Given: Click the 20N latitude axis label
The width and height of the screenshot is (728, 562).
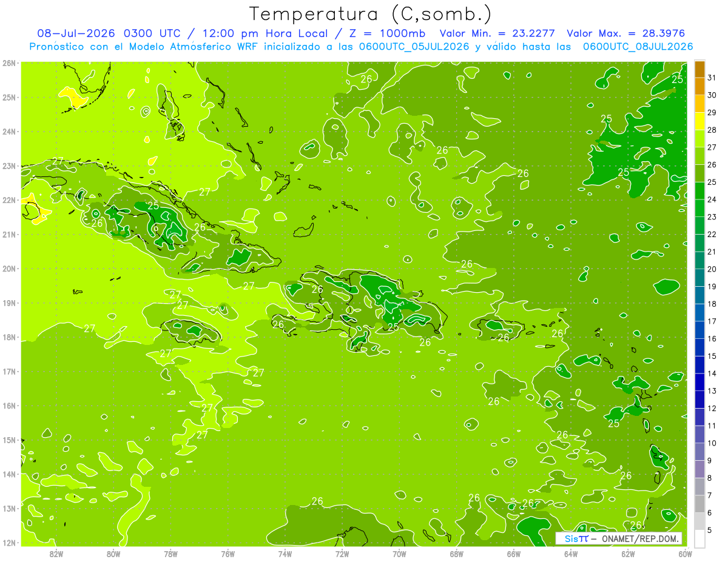Looking at the screenshot, I should pyautogui.click(x=9, y=269).
